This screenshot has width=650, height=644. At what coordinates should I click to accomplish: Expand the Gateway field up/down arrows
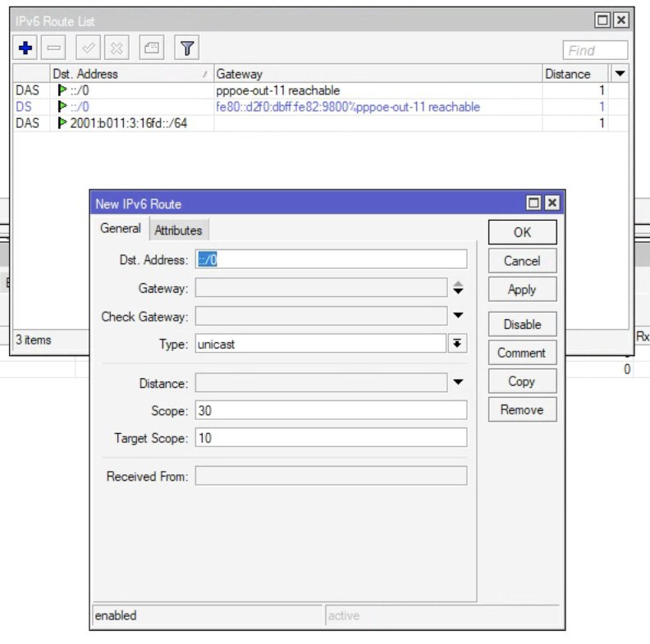point(458,288)
